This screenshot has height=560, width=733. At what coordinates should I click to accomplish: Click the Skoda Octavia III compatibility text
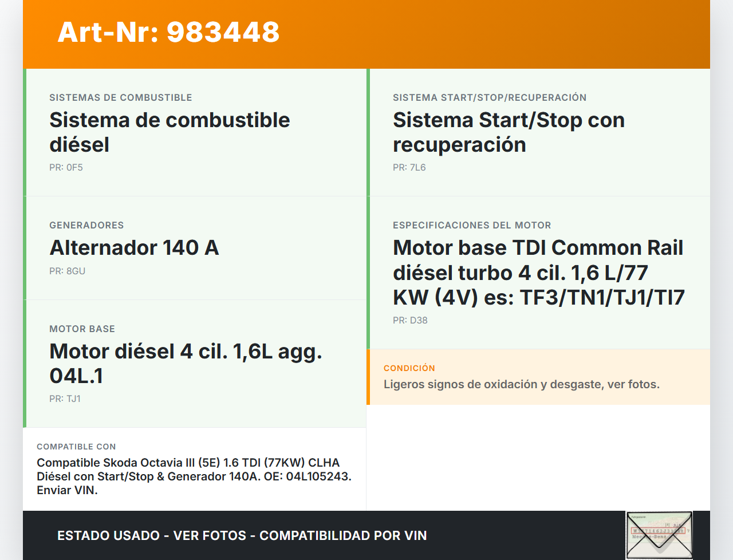pyautogui.click(x=194, y=476)
